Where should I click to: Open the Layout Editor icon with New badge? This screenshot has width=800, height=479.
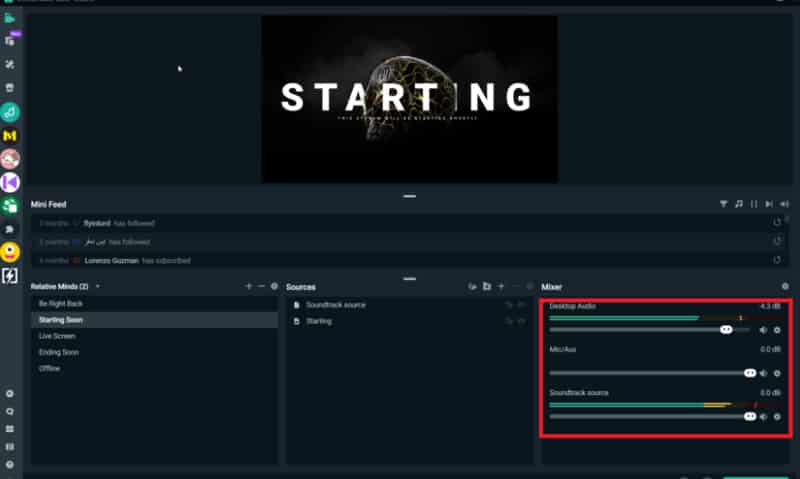[x=10, y=41]
